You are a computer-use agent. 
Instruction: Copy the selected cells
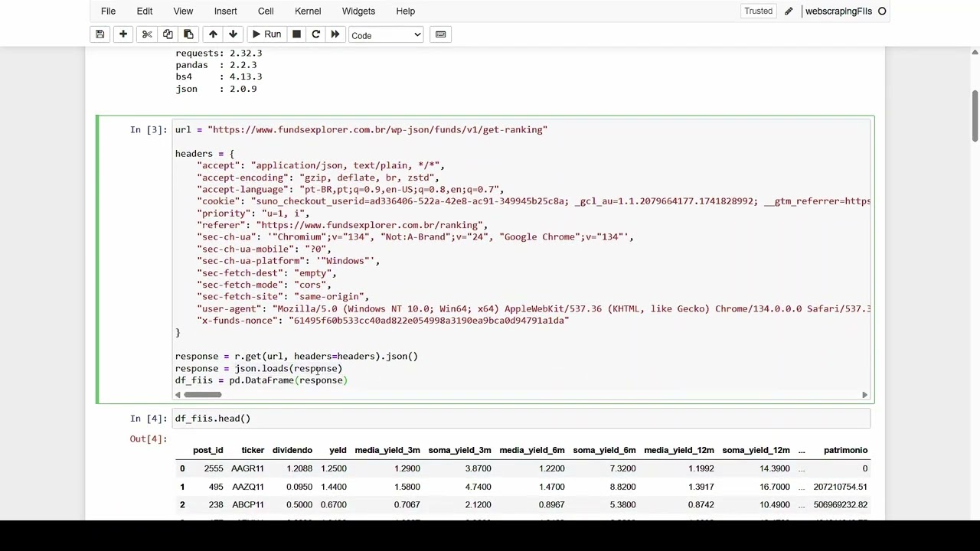(x=168, y=34)
